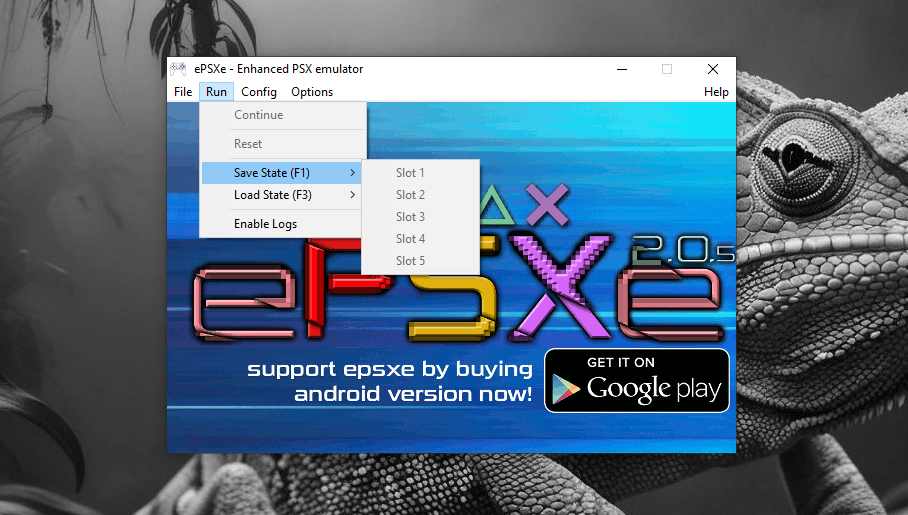Expand the Load State (F3) submenu

click(273, 195)
